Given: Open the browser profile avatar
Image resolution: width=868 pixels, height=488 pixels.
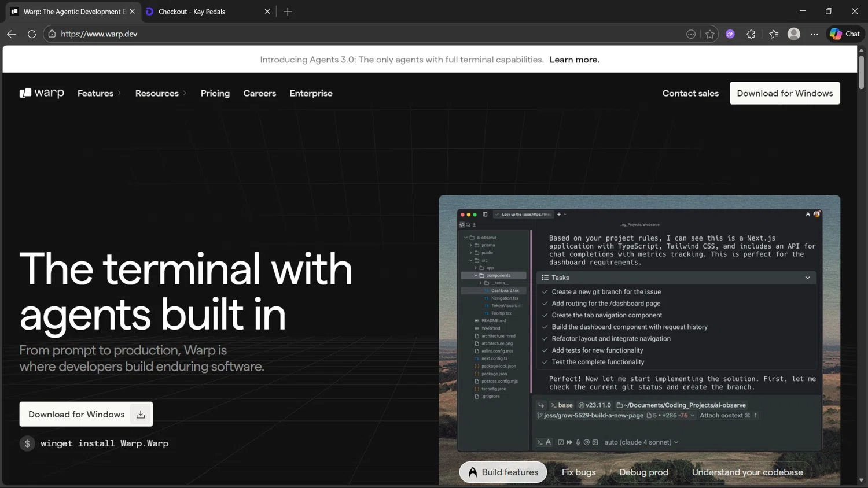Looking at the screenshot, I should point(794,34).
